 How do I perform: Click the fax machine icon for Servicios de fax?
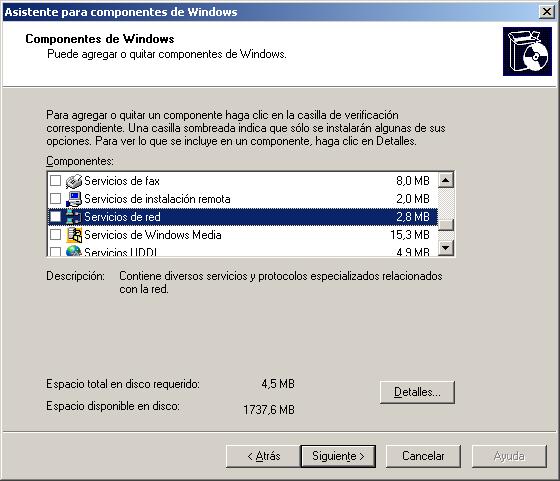74,181
